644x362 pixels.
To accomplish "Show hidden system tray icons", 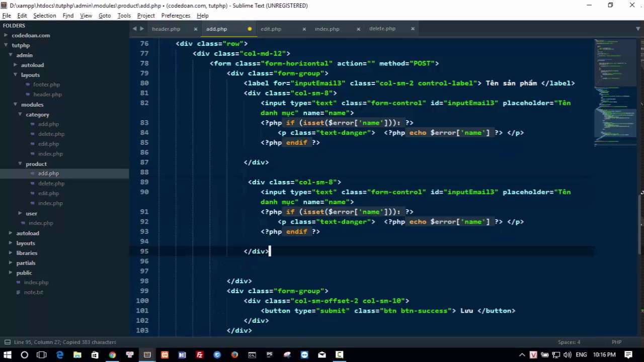I will pyautogui.click(x=522, y=355).
